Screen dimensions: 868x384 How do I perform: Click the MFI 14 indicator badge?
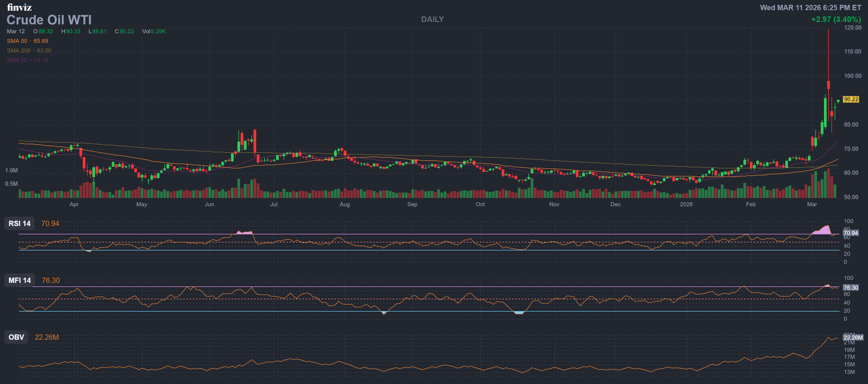20,280
